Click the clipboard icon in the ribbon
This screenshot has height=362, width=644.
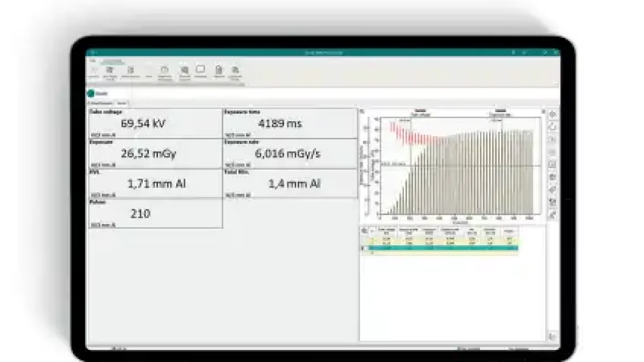coord(218,70)
